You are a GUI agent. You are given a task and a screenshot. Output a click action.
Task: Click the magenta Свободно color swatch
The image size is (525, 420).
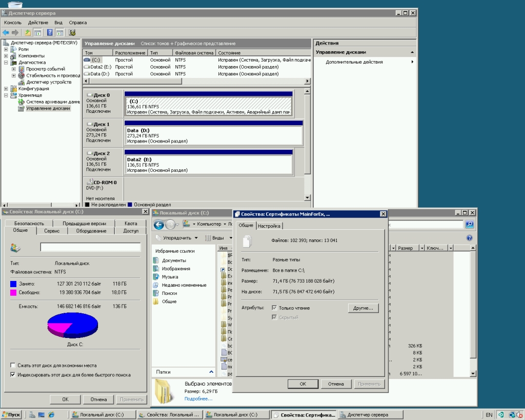pyautogui.click(x=13, y=292)
